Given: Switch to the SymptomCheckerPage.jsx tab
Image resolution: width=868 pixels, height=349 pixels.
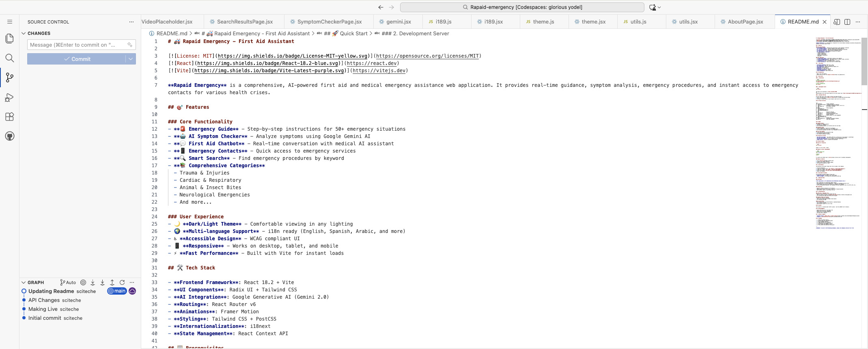Looking at the screenshot, I should [329, 22].
